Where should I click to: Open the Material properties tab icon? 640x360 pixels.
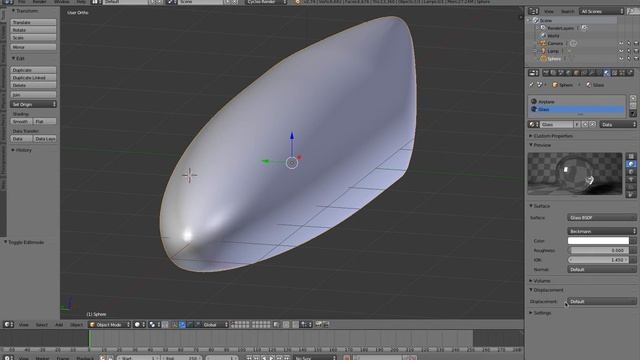click(607, 73)
